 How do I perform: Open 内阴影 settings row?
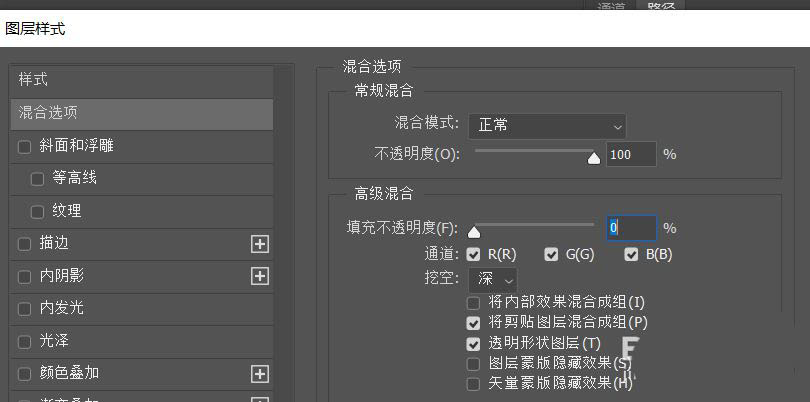coord(142,277)
